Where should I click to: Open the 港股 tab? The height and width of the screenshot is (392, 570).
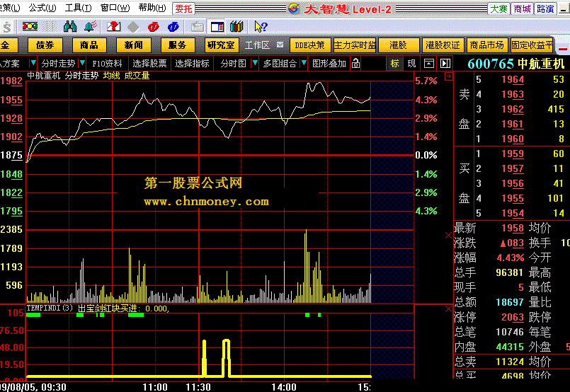pyautogui.click(x=399, y=45)
